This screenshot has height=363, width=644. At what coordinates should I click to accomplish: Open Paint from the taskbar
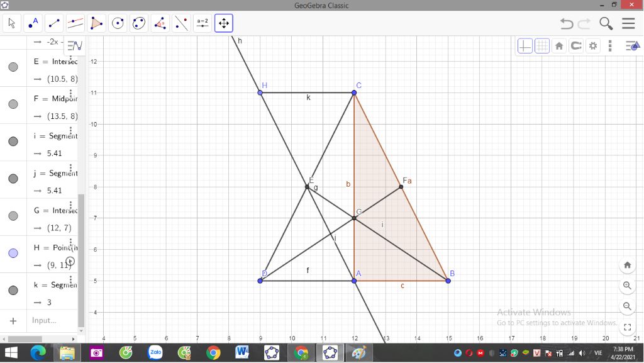click(359, 353)
